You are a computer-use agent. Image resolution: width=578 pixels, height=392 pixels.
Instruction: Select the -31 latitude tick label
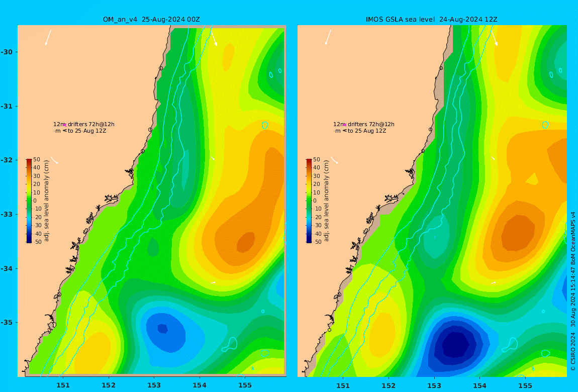point(7,106)
